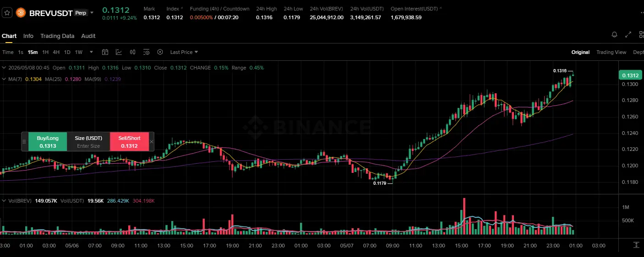Click the Range 0.45% value
The height and width of the screenshot is (257, 644).
[257, 68]
